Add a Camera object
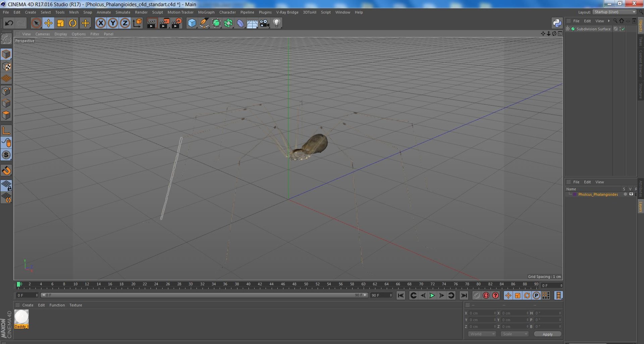The width and height of the screenshot is (644, 344). (264, 23)
